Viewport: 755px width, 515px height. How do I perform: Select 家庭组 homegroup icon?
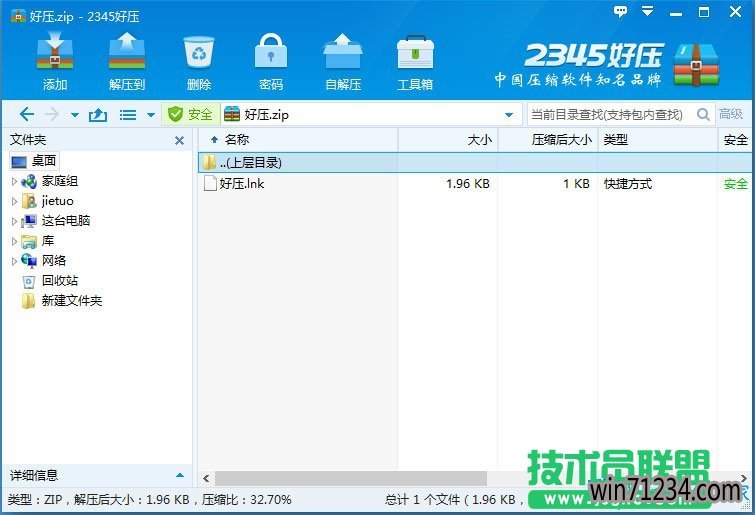[x=29, y=181]
